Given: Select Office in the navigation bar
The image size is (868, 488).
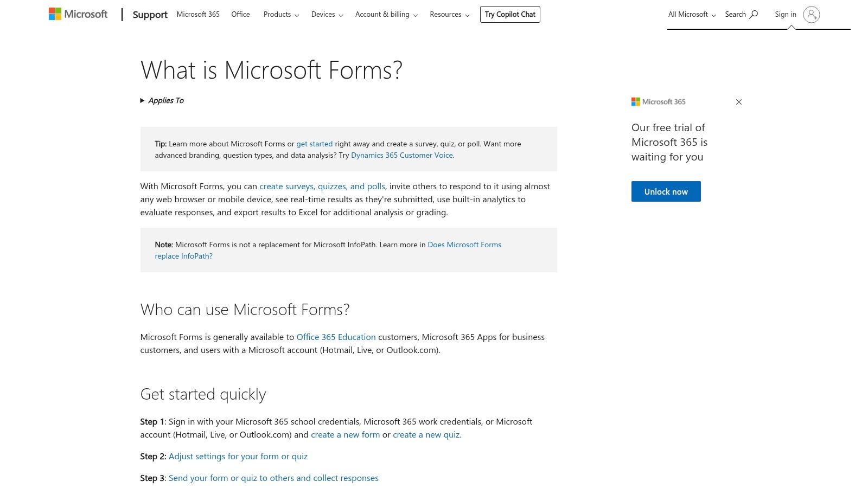Looking at the screenshot, I should [240, 15].
